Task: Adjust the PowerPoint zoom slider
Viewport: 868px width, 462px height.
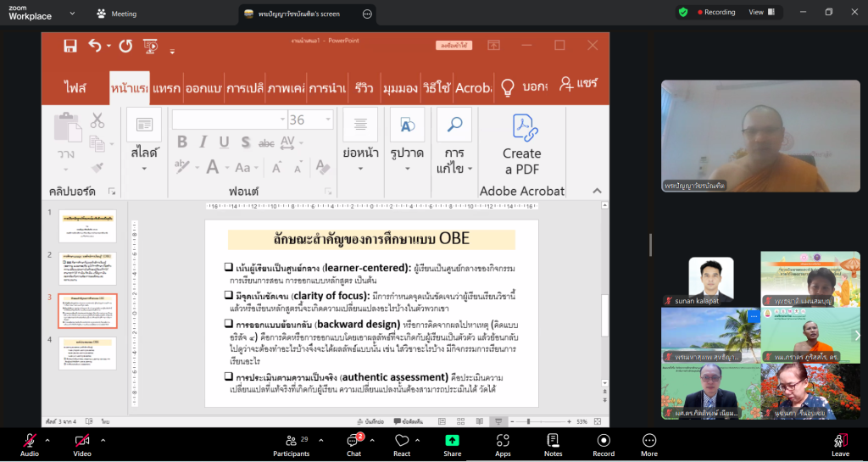Action: click(528, 421)
